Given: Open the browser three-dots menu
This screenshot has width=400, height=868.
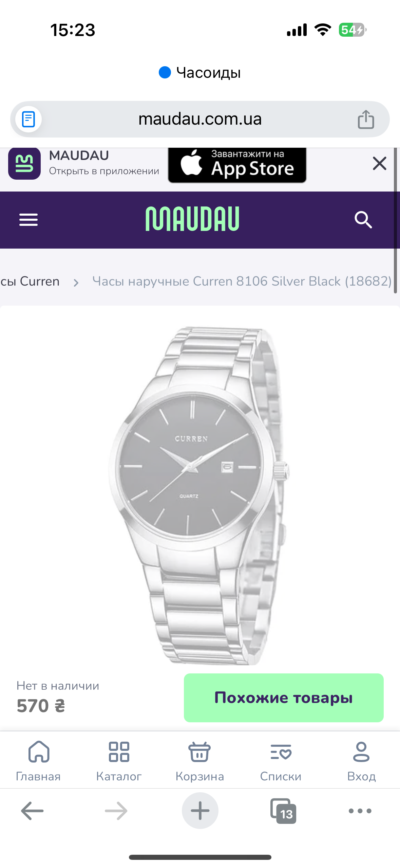Looking at the screenshot, I should pyautogui.click(x=360, y=811).
